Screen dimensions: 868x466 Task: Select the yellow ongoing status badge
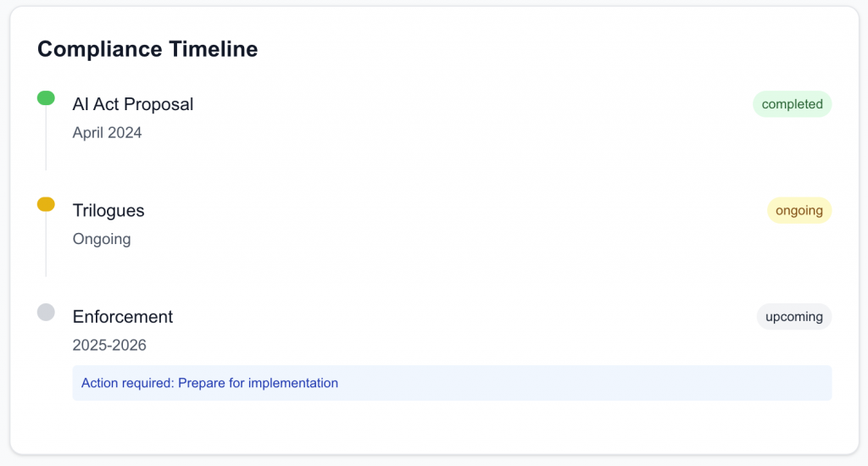[x=798, y=210]
